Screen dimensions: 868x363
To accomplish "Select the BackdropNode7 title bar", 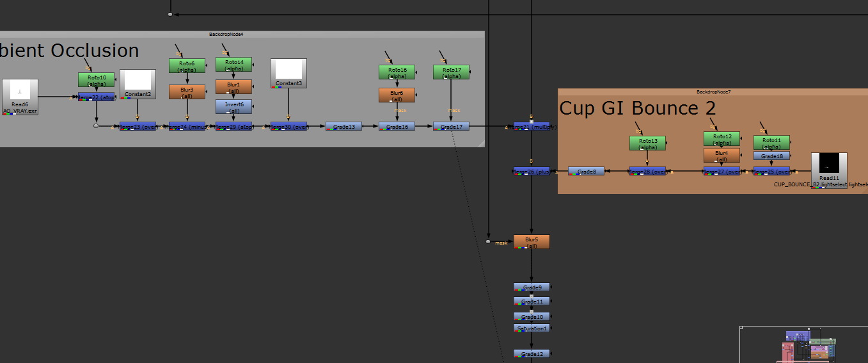I will 713,92.
